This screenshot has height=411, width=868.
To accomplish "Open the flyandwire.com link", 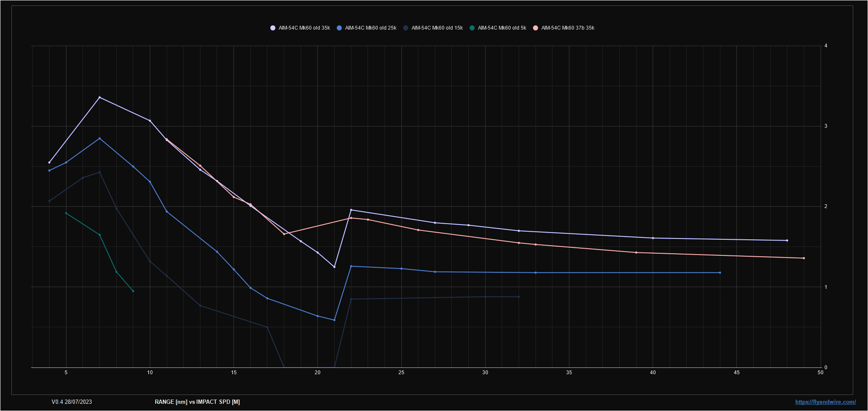I will (825, 402).
